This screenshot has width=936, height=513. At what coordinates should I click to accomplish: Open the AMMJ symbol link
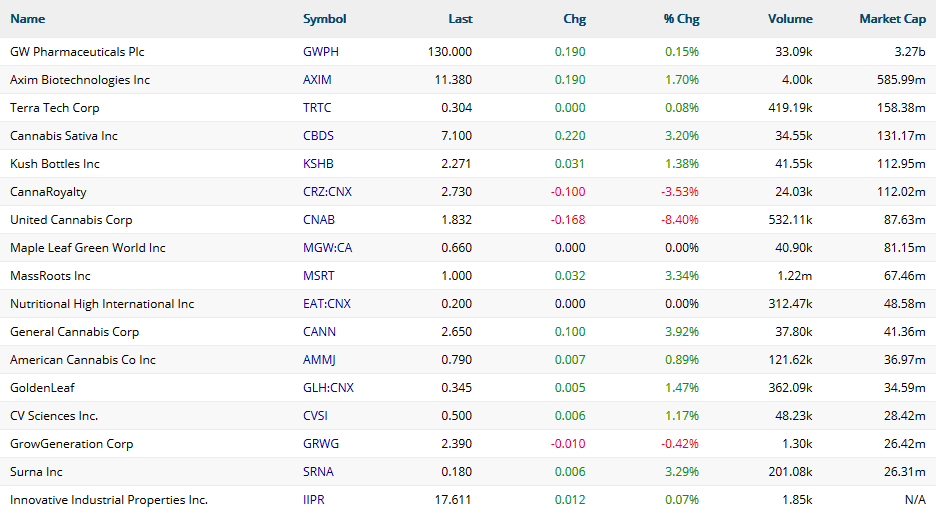pos(319,361)
